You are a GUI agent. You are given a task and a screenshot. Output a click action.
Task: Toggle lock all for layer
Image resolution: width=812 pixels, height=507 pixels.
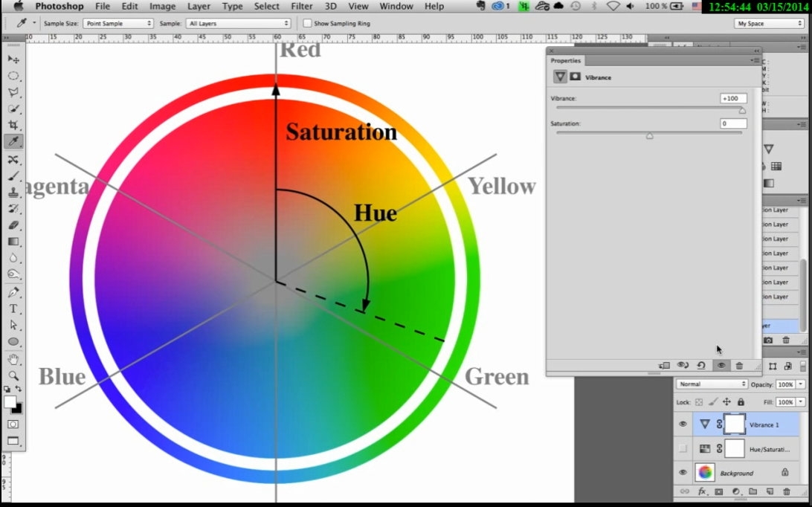pos(741,402)
